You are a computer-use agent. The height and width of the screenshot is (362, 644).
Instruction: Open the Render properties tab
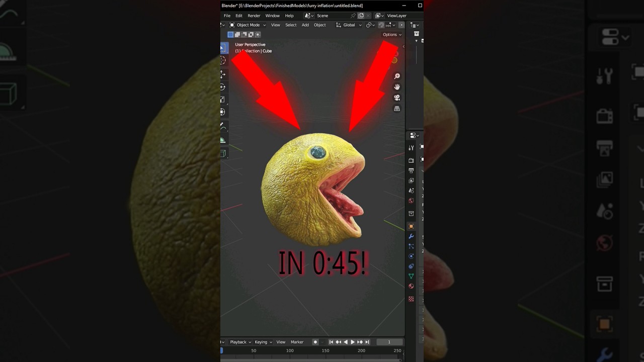point(411,160)
